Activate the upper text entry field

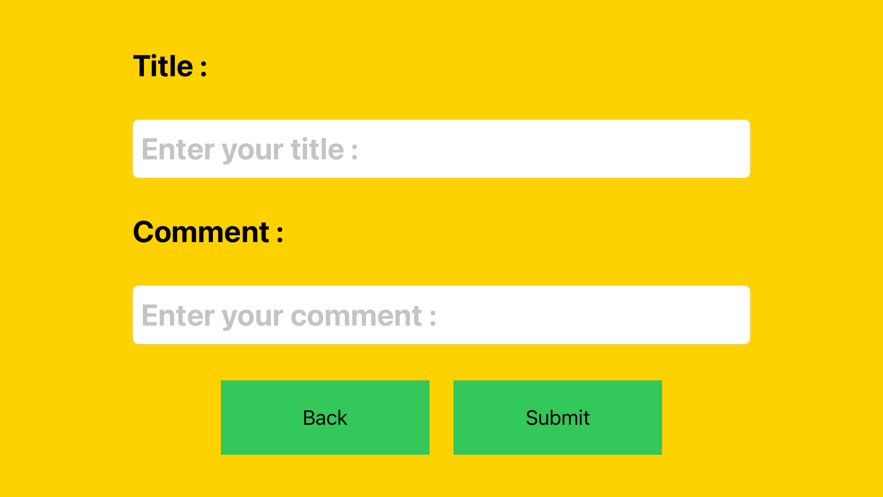(x=442, y=149)
